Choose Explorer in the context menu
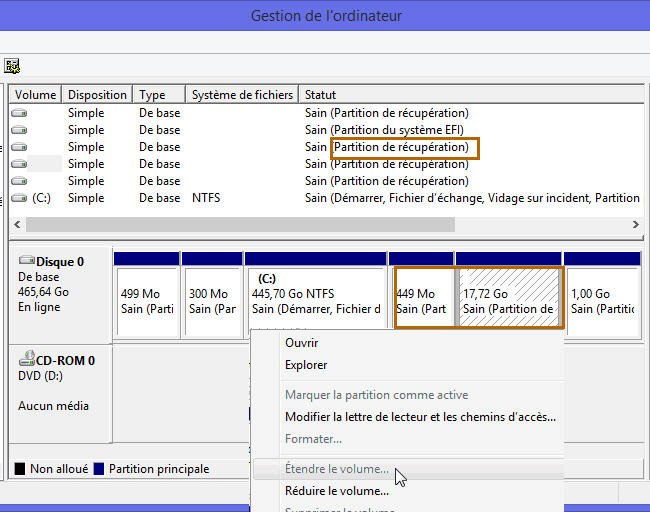Screen dimensions: 650x512 pyautogui.click(x=306, y=365)
